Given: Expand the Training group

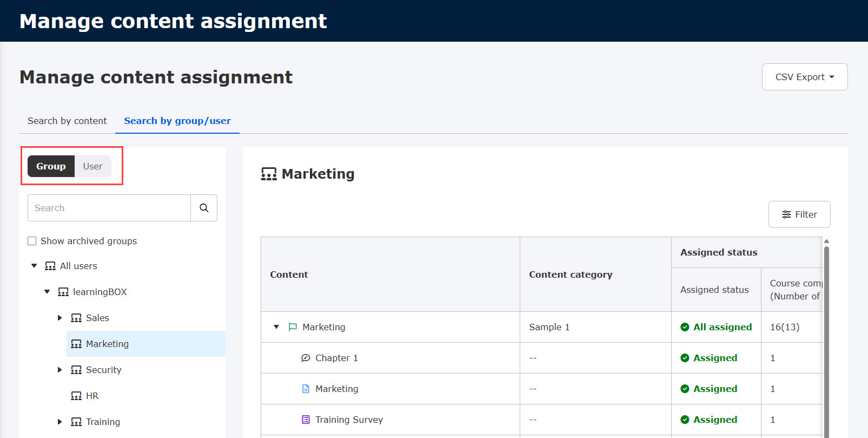Looking at the screenshot, I should [x=60, y=422].
